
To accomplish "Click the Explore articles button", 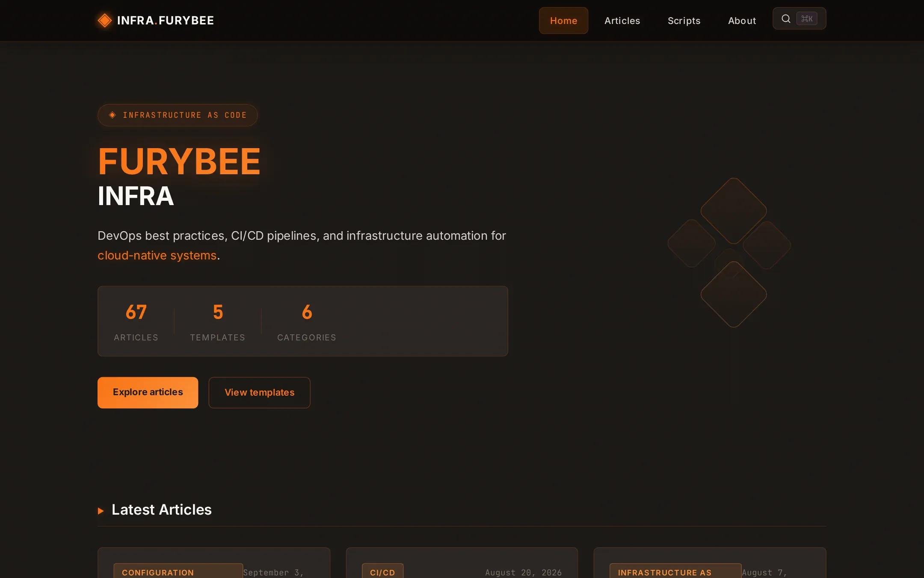I will coord(148,392).
